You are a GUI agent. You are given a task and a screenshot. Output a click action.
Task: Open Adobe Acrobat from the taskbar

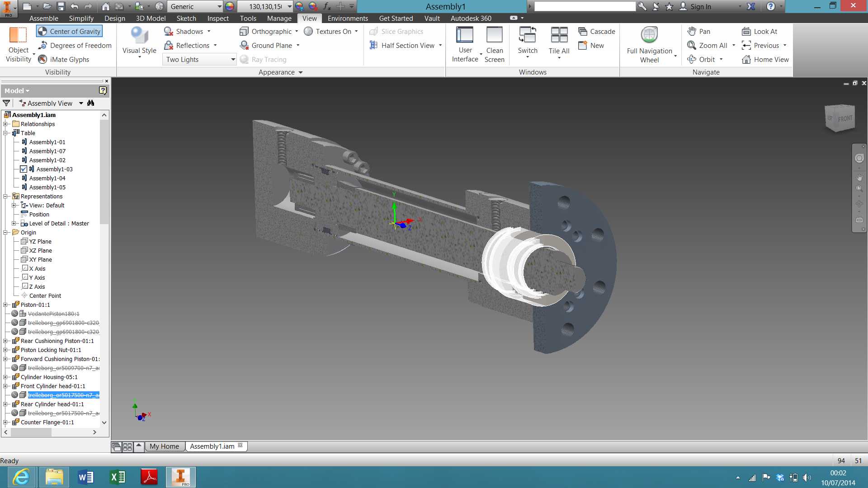tap(149, 477)
